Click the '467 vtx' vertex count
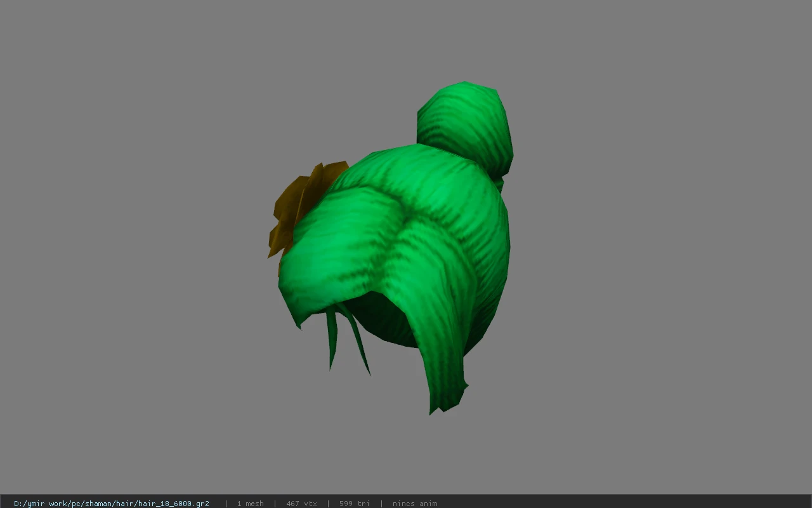Viewport: 812px width, 508px height. [x=301, y=504]
